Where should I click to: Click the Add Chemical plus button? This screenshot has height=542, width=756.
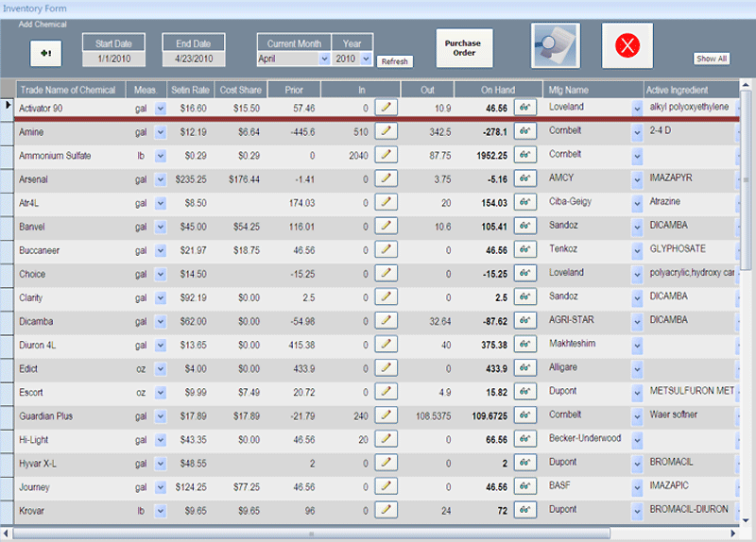[45, 53]
